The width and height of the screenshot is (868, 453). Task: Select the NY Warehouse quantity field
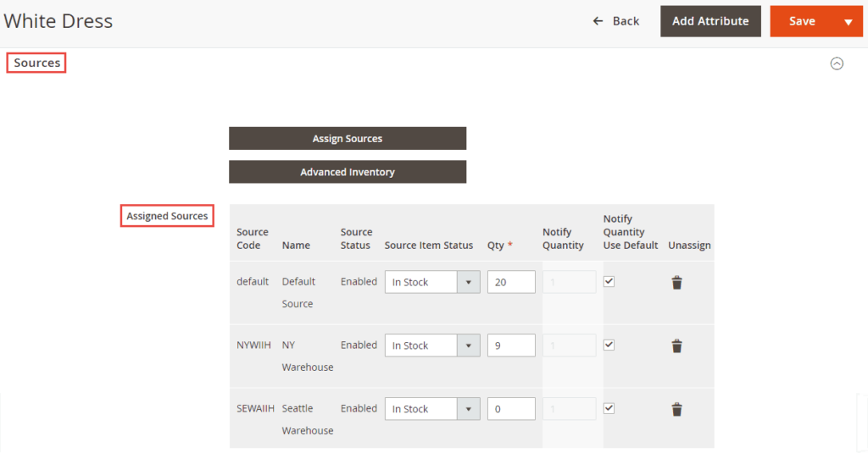(511, 345)
